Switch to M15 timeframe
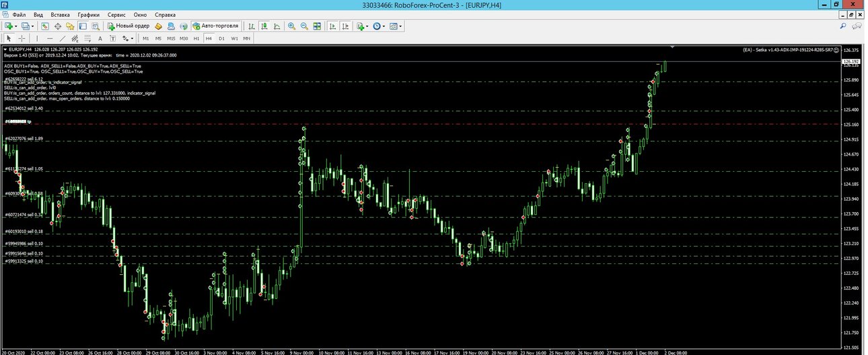The height and width of the screenshot is (355, 868). coord(171,38)
